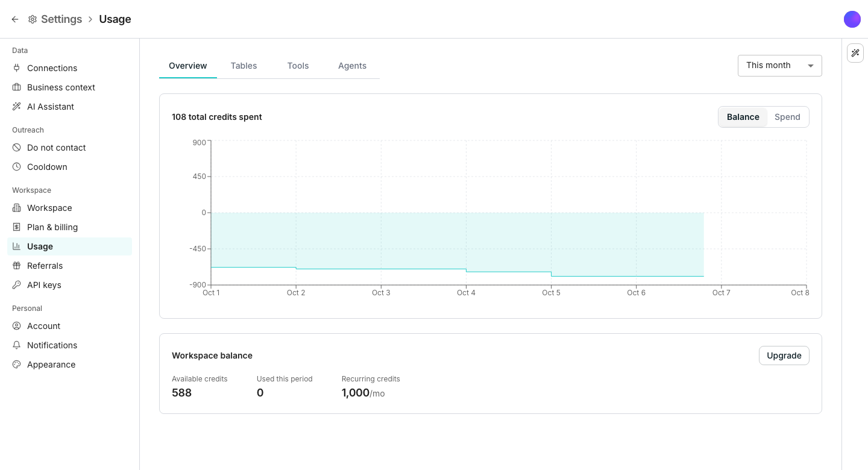Click the Connections plug icon
This screenshot has width=868, height=470.
tap(16, 68)
